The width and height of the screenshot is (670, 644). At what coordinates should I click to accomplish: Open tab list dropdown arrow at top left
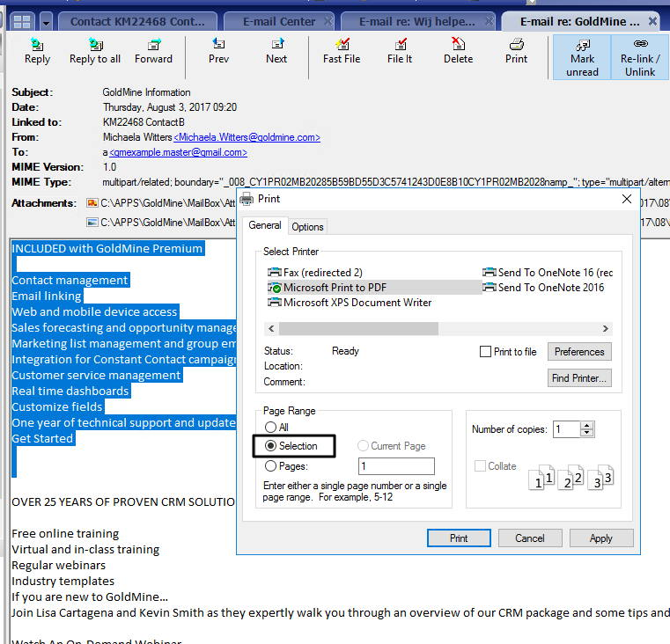tap(46, 21)
